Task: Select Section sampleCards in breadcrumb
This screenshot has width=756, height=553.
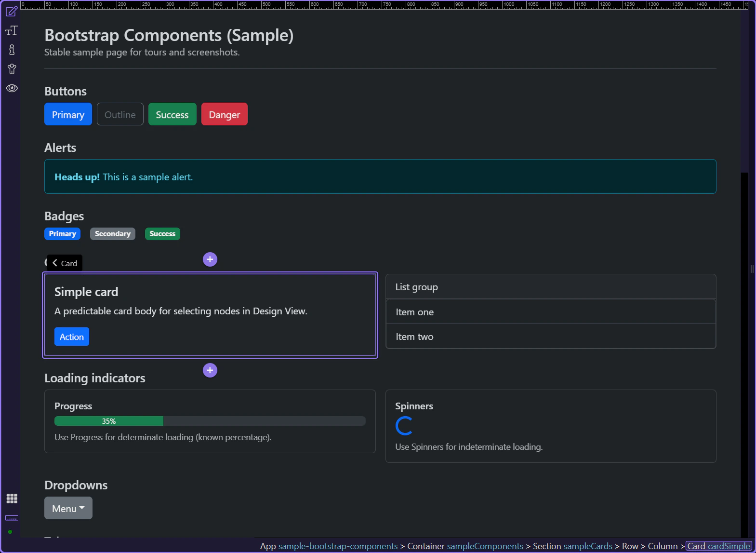Action: (572, 546)
